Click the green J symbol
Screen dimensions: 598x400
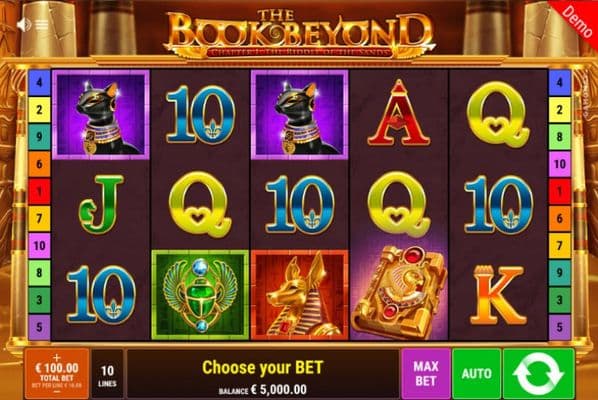click(x=101, y=204)
